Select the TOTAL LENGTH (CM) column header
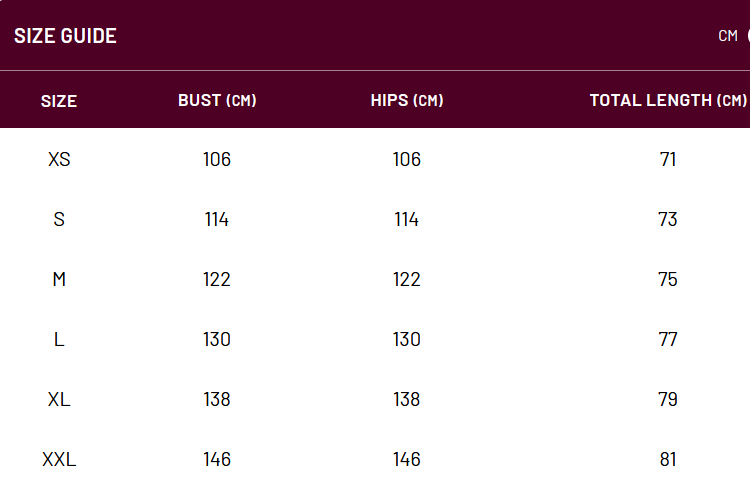 point(668,100)
